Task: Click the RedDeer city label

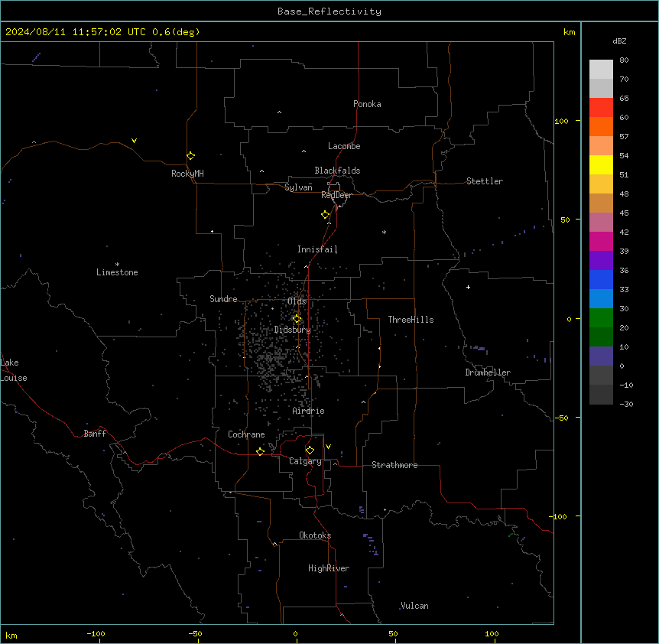Action: pyautogui.click(x=336, y=195)
